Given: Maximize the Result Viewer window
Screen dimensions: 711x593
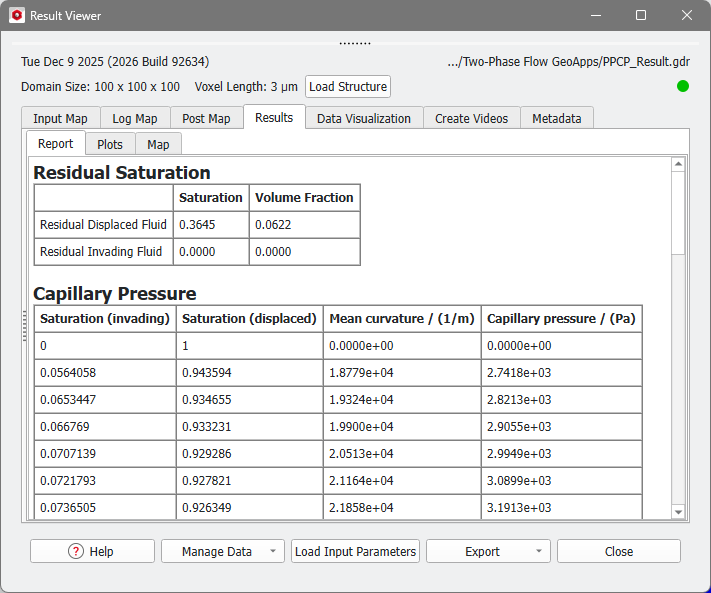Looking at the screenshot, I should click(x=641, y=16).
